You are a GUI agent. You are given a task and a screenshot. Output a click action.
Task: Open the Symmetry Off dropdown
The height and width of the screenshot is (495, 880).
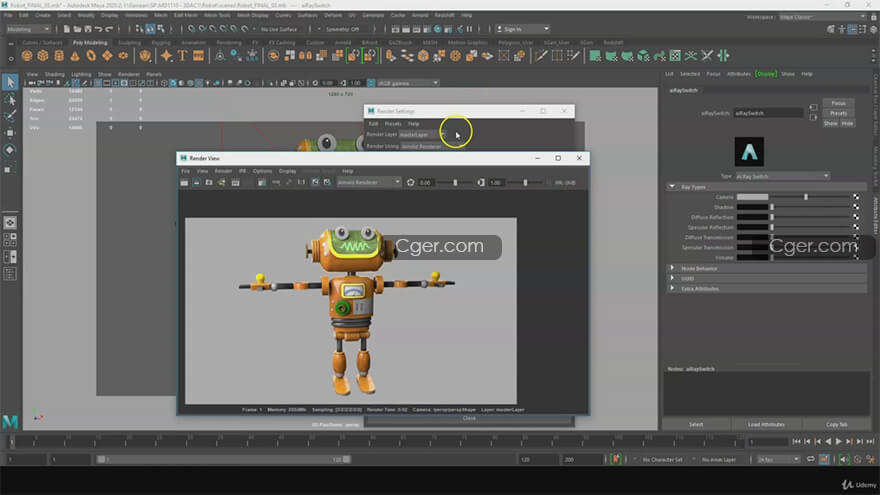(x=342, y=29)
